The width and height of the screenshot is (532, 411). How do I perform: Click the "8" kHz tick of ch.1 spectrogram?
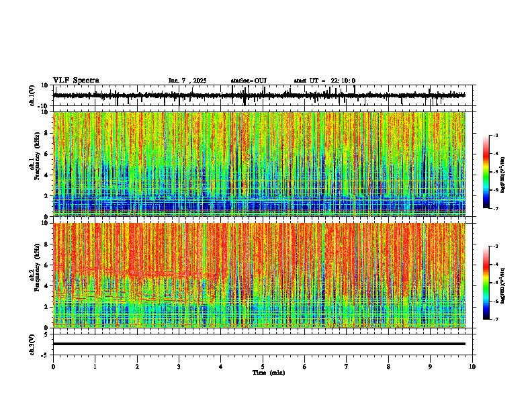(46, 133)
